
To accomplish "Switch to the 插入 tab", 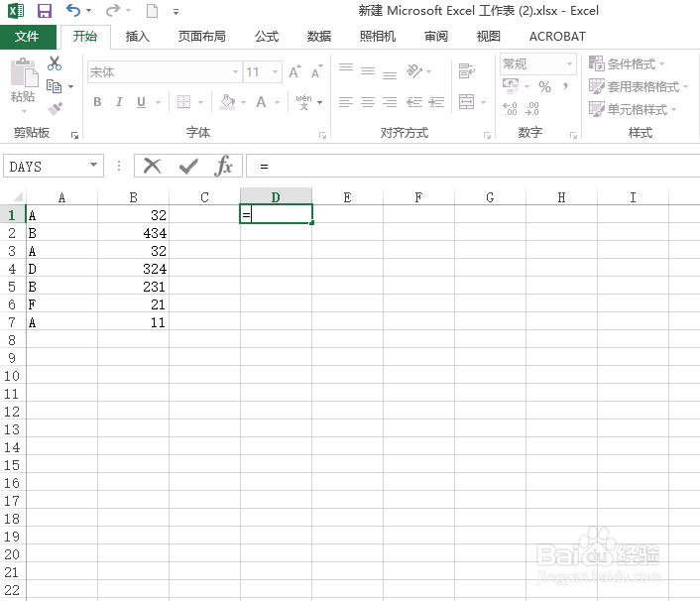I will [138, 36].
